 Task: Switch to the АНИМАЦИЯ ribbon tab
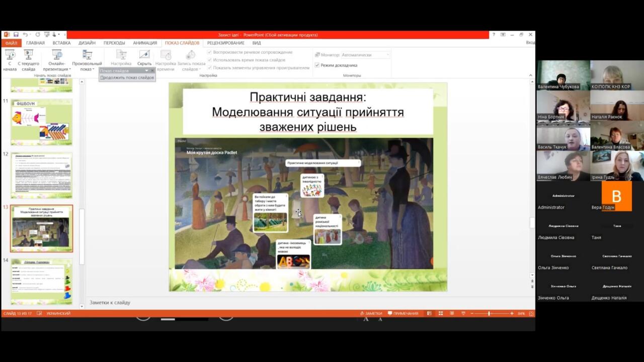(x=145, y=43)
